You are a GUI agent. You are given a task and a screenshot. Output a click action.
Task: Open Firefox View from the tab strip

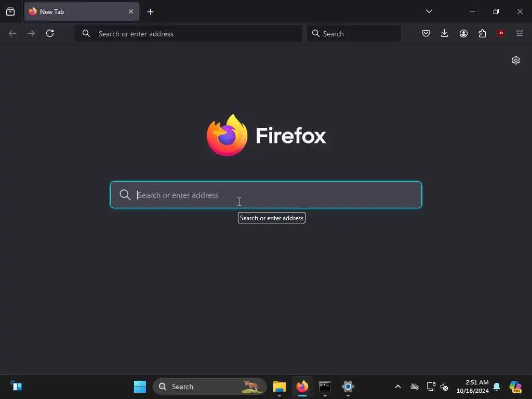[10, 11]
